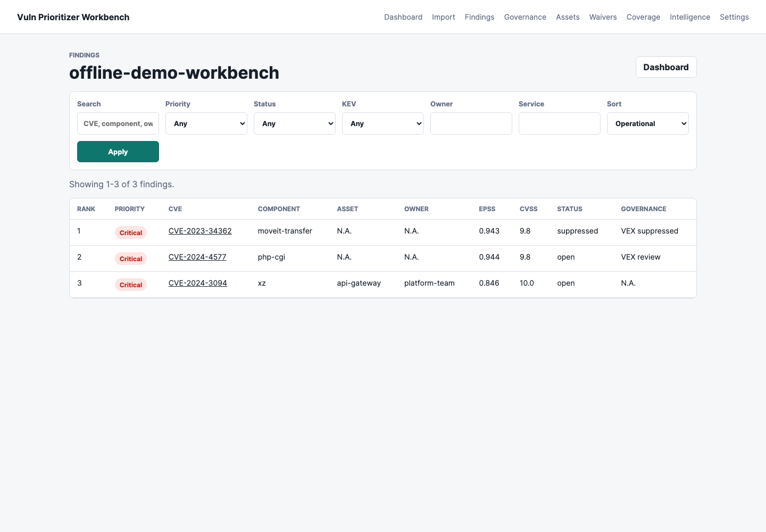Open the Intelligence section

coord(690,17)
